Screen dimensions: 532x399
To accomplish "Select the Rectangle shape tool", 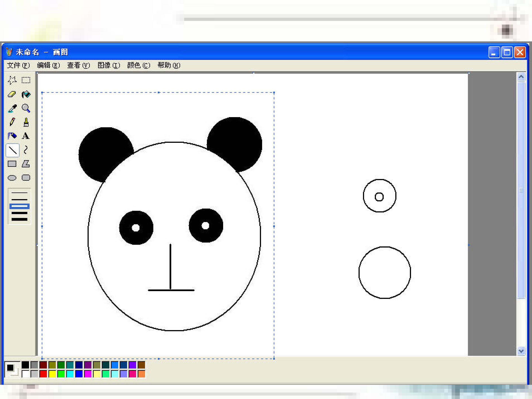I will pos(12,164).
